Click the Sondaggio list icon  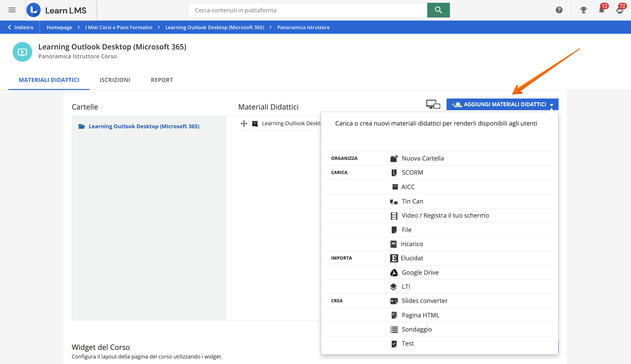[x=394, y=330]
